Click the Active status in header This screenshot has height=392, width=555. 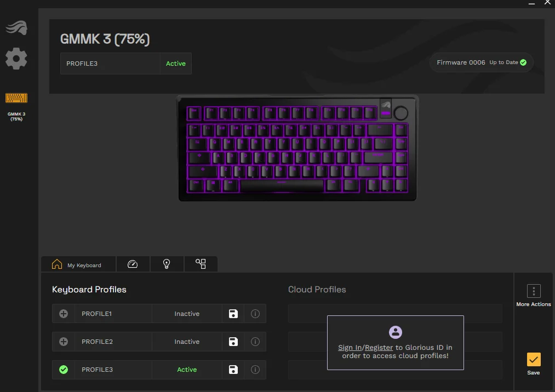click(175, 64)
